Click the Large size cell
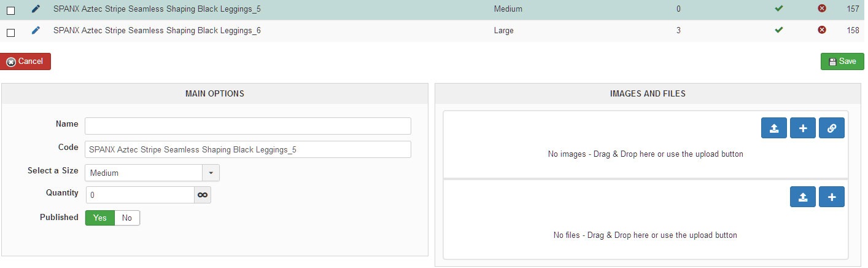 click(504, 30)
